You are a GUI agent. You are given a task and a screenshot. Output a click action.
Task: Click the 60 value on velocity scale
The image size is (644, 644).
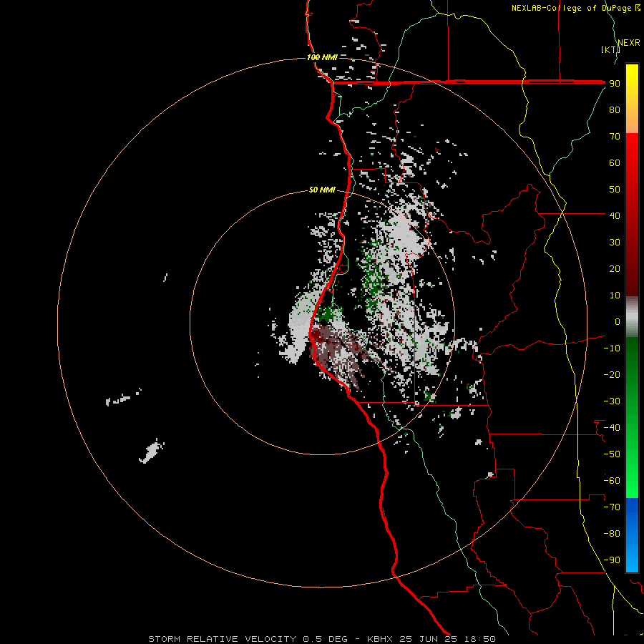pos(615,163)
